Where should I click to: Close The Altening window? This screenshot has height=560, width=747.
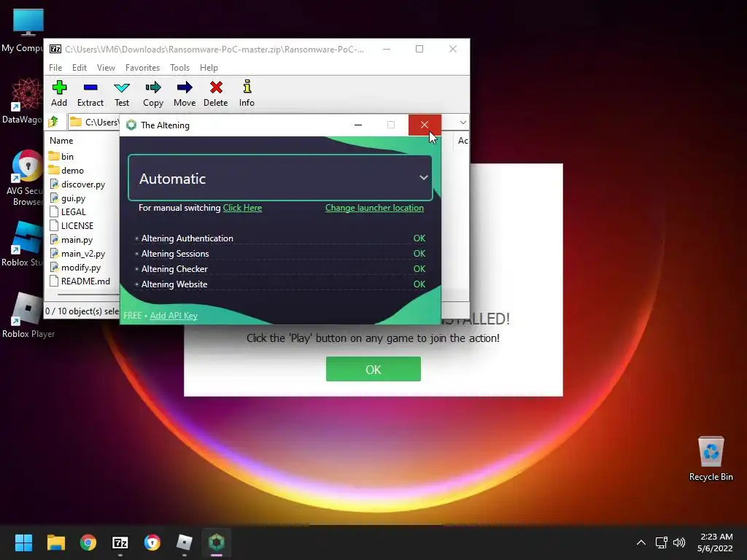click(x=425, y=125)
